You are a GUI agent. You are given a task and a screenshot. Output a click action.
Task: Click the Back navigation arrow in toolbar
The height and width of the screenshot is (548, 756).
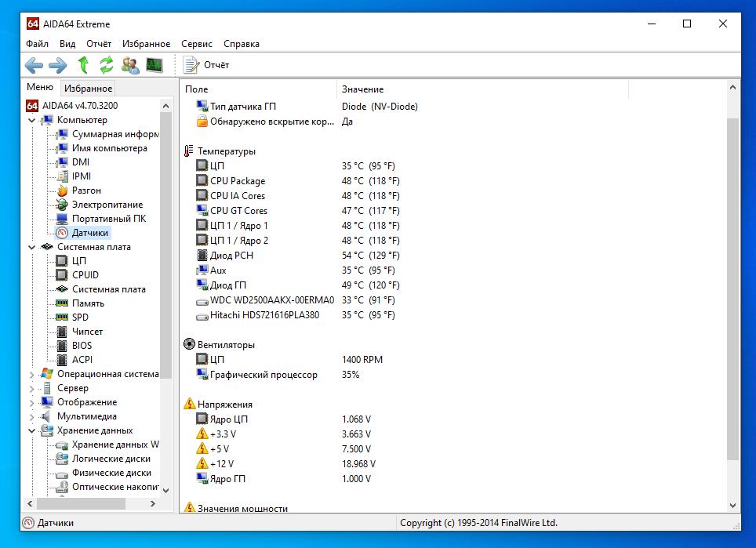pyautogui.click(x=34, y=65)
